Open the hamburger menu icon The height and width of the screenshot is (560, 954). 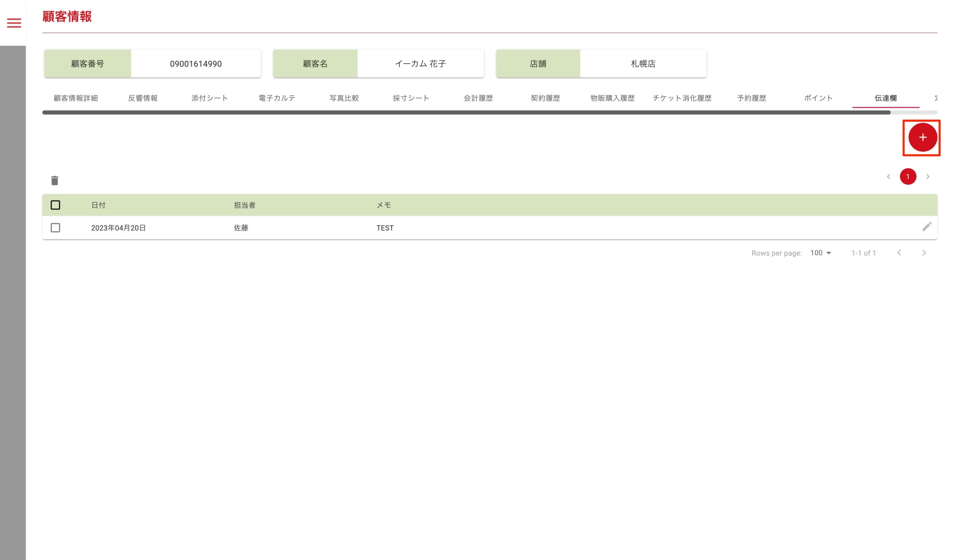14,23
